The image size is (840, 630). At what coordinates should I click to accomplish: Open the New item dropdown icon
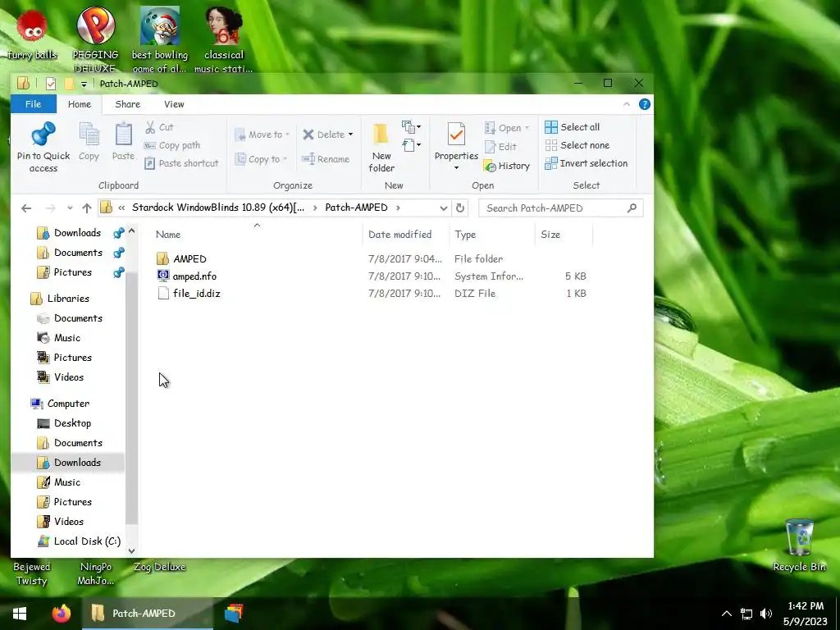(411, 127)
